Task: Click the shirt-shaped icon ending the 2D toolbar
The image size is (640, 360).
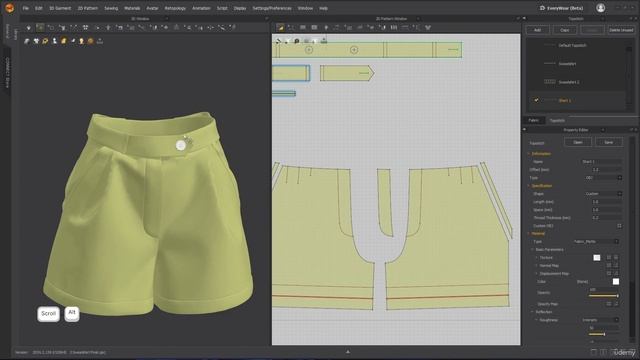Action: point(428,27)
